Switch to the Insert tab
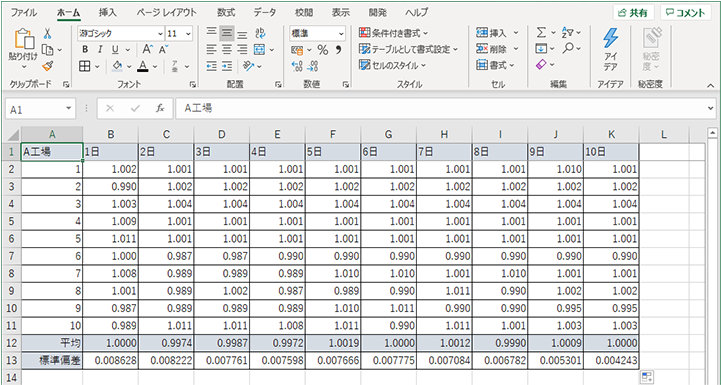Image resolution: width=721 pixels, height=385 pixels. [x=108, y=12]
